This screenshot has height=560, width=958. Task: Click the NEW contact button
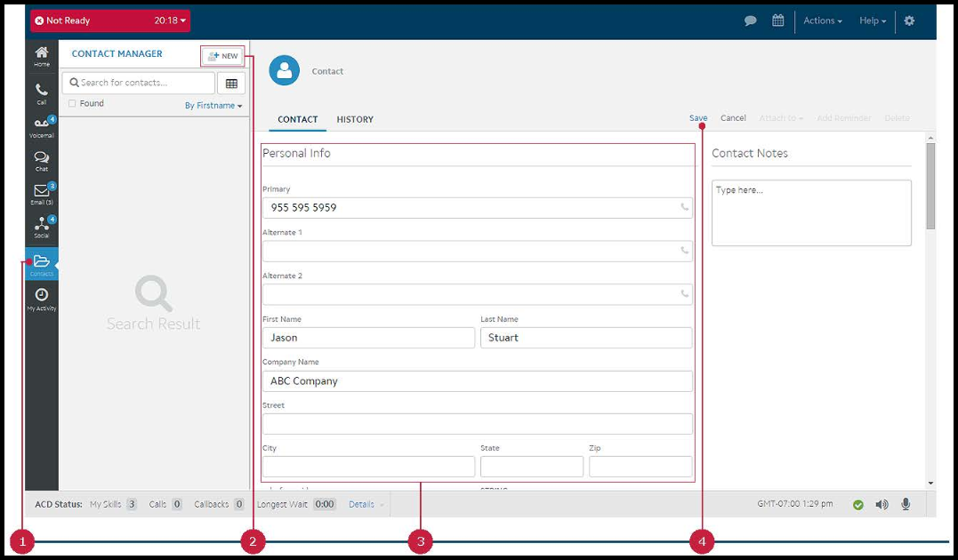[x=222, y=56]
